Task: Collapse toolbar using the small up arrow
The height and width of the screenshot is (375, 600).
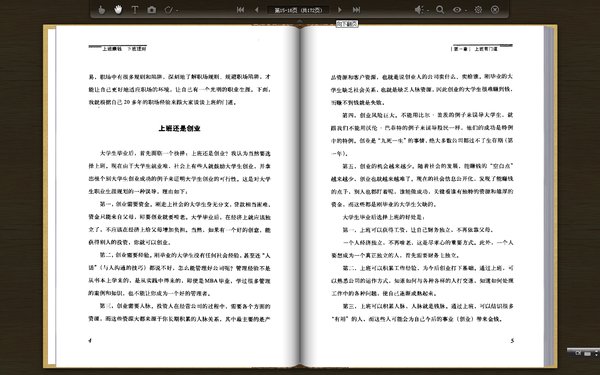Action: point(300,21)
